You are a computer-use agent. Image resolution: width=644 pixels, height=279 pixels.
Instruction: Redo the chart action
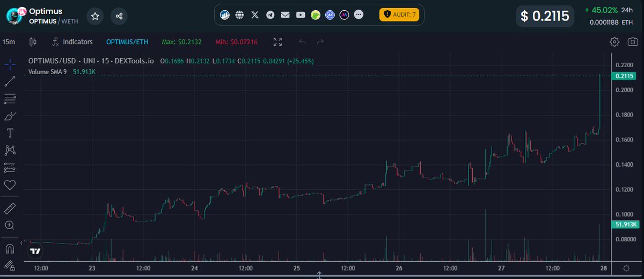pyautogui.click(x=320, y=41)
